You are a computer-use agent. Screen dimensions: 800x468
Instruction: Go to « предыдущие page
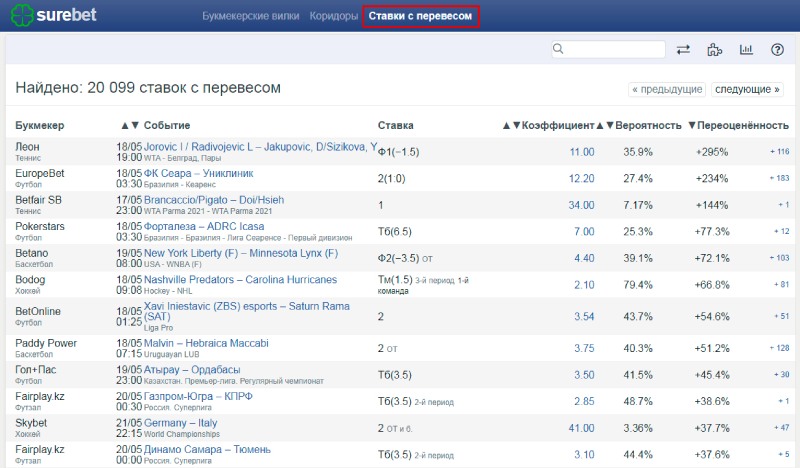click(x=667, y=89)
